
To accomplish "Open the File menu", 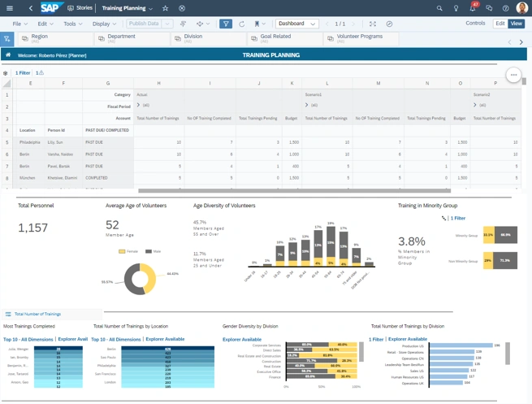I will point(18,24).
